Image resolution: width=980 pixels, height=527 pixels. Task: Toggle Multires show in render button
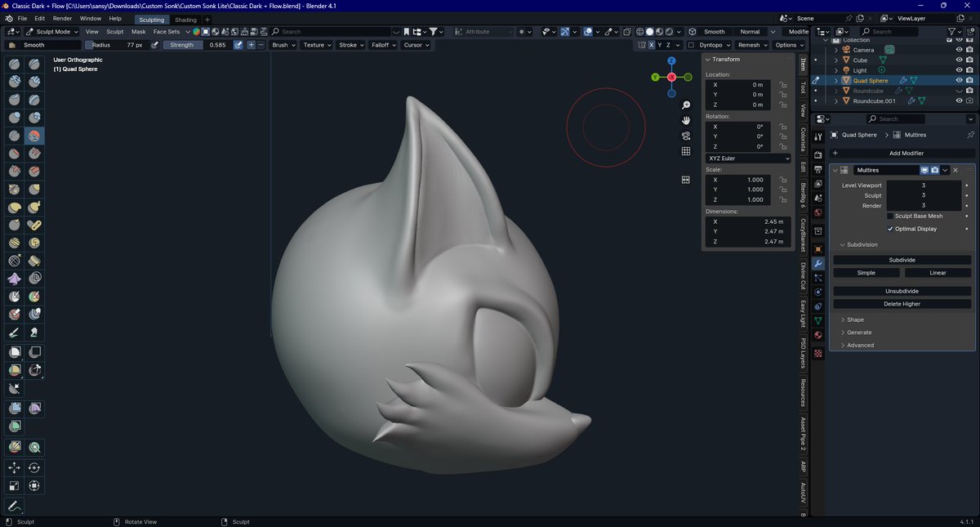(x=935, y=170)
